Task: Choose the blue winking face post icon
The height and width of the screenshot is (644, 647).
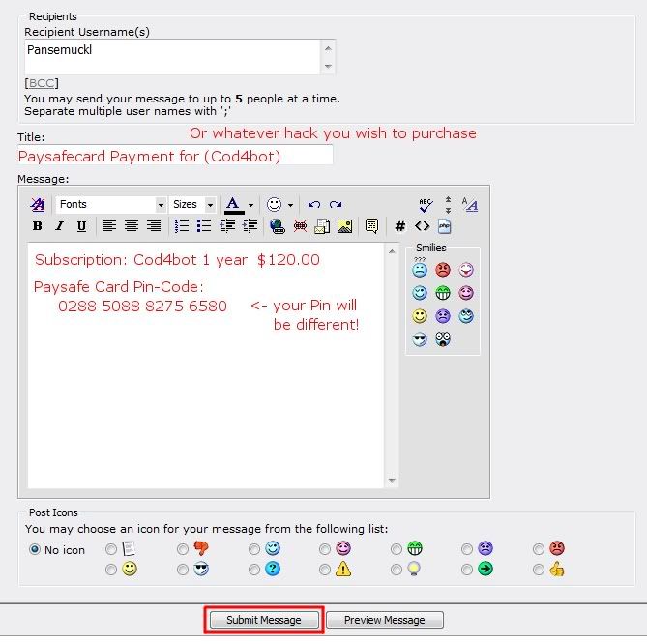Action: pyautogui.click(x=254, y=549)
